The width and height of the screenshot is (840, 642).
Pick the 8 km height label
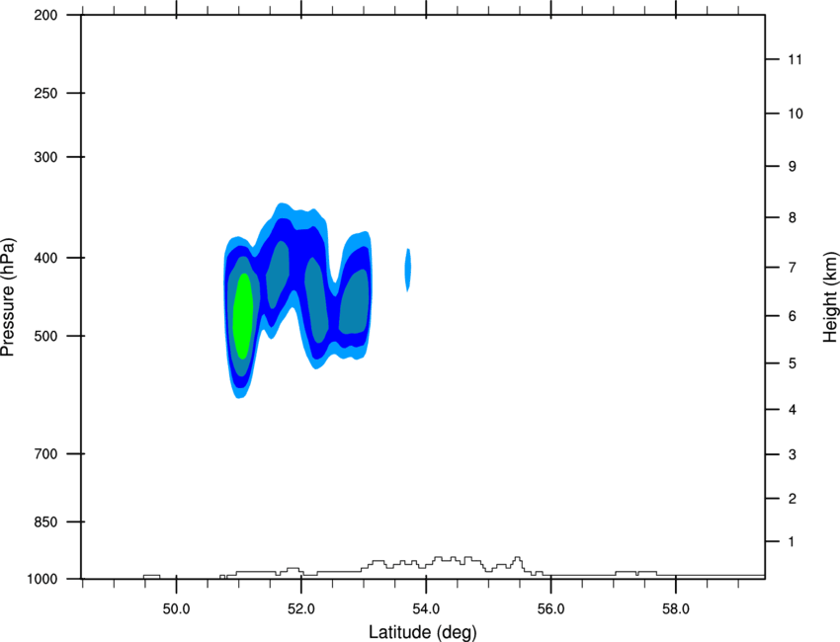point(792,217)
